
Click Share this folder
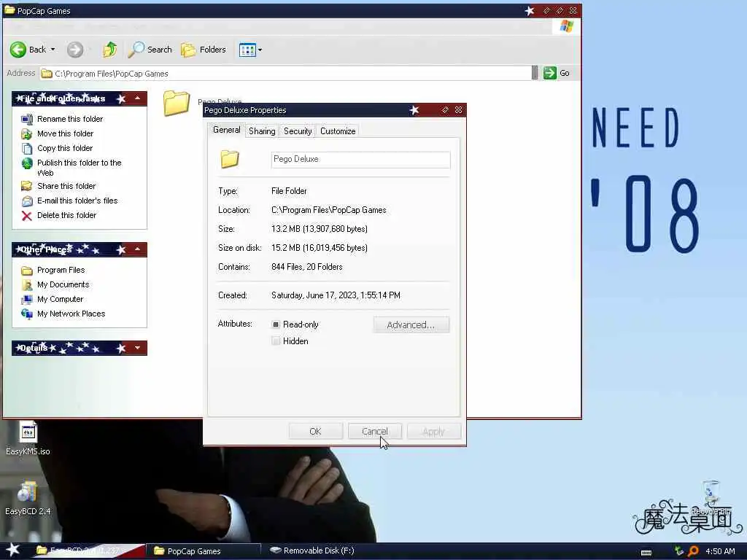[x=66, y=186]
